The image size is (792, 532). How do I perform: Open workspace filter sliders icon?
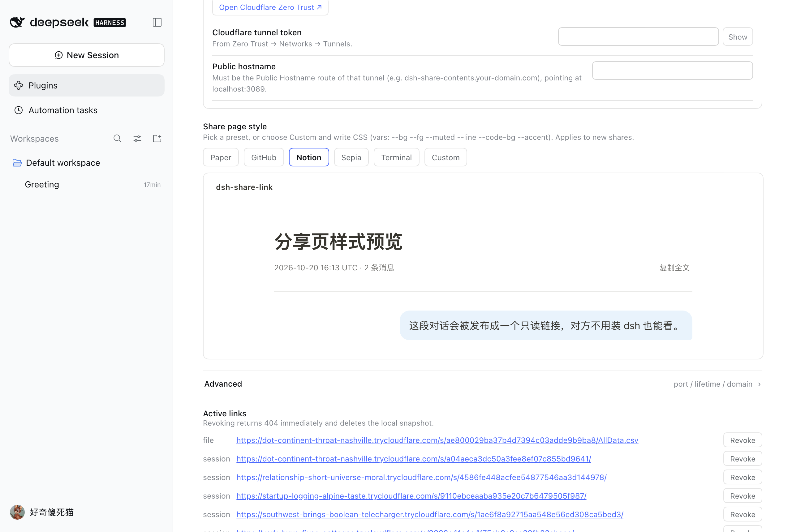tap(137, 139)
